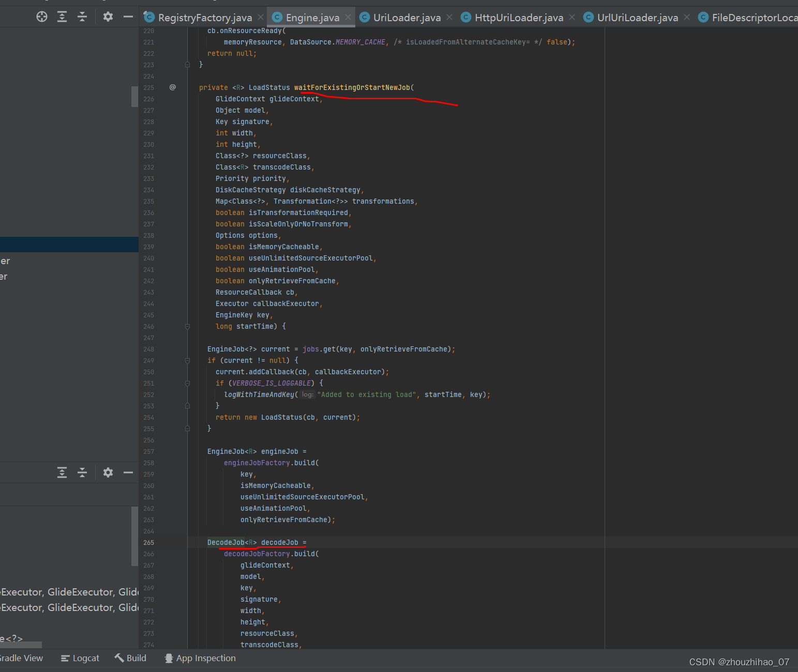Click line number 265 in the gutter

149,542
